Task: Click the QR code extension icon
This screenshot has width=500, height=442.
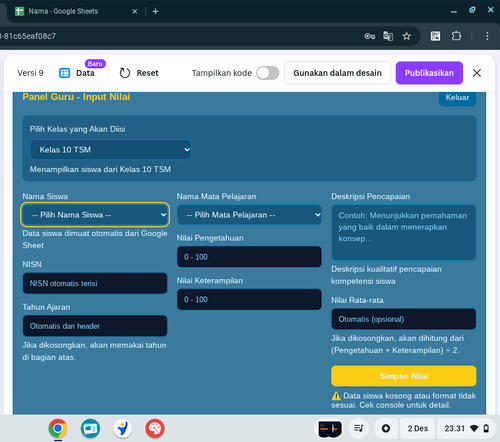Action: (435, 36)
